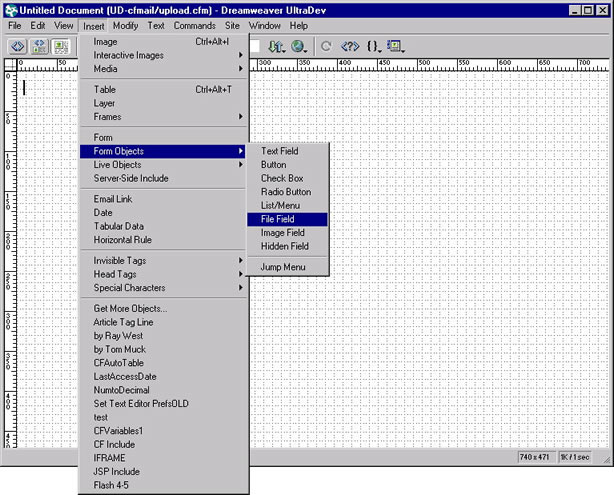Insert an Image Field form object
614x495 pixels.
tap(287, 233)
